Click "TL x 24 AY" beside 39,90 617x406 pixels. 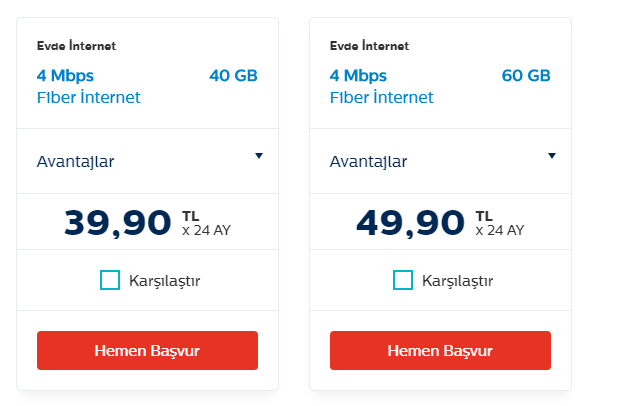click(x=206, y=222)
